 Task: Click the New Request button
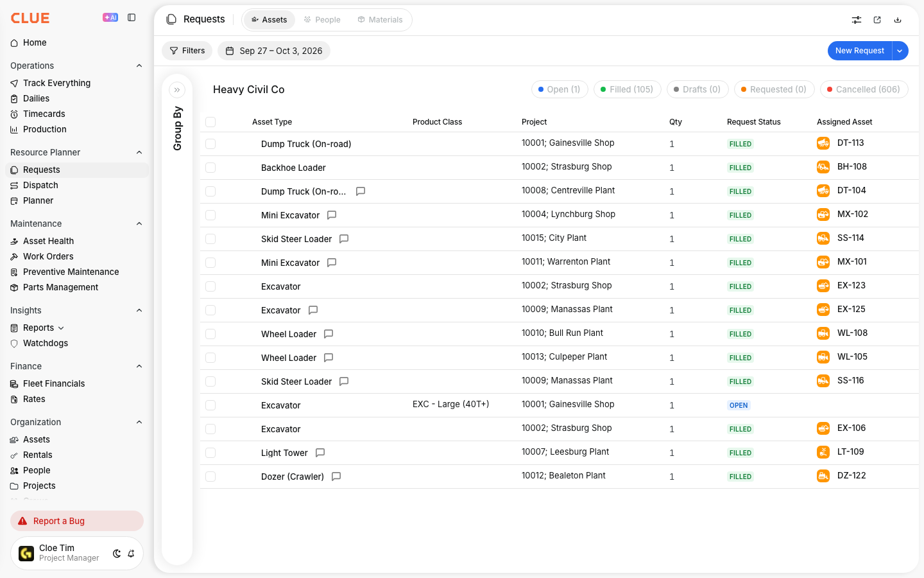(860, 51)
